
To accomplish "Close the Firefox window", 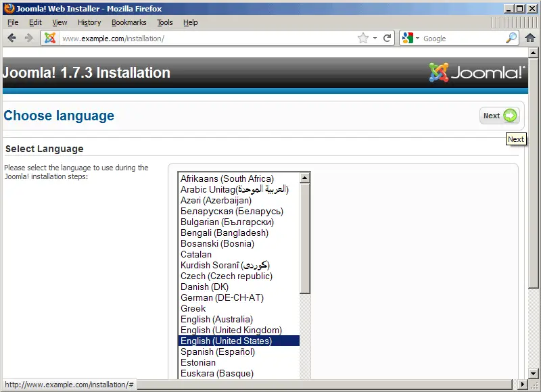I will point(532,9).
